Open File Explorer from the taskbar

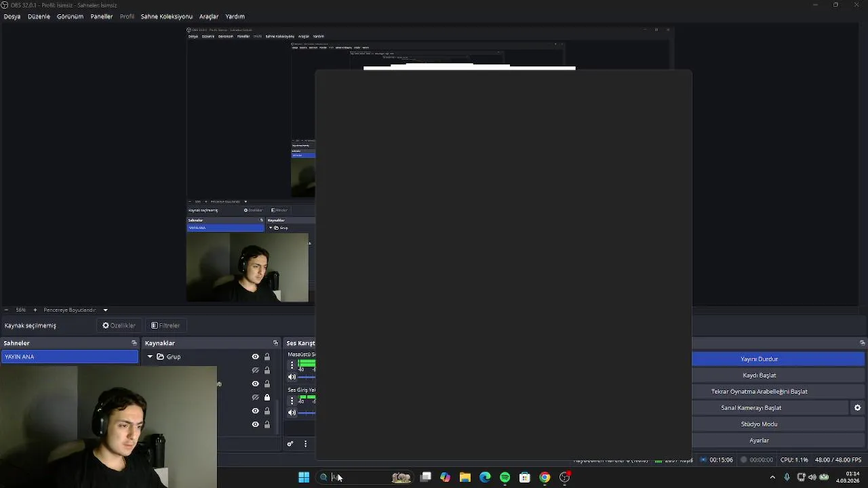point(465,477)
